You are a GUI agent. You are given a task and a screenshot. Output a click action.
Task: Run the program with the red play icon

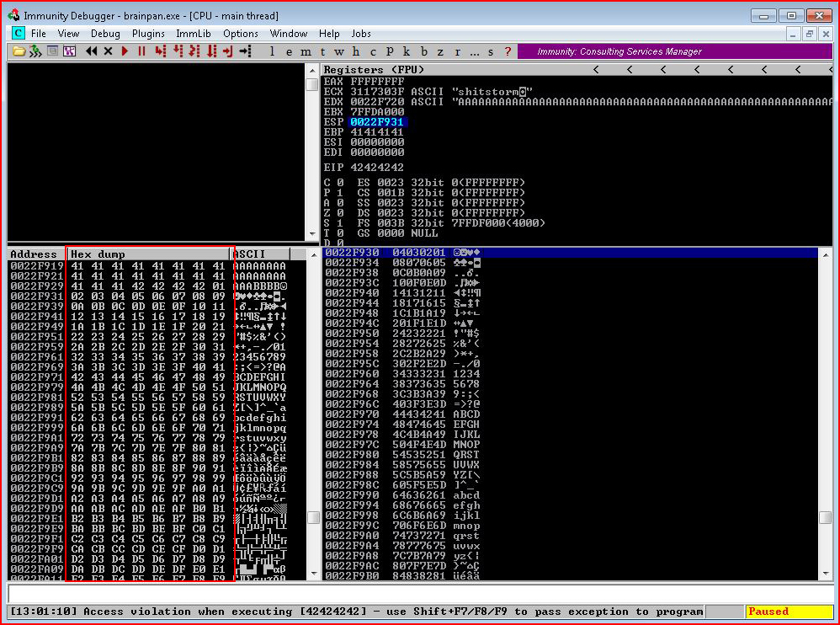(x=125, y=51)
